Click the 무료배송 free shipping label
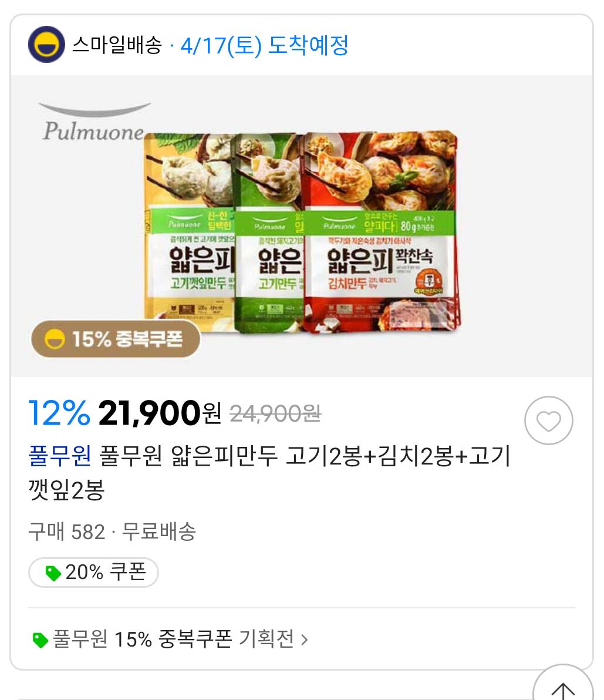This screenshot has height=700, width=604. click(158, 532)
